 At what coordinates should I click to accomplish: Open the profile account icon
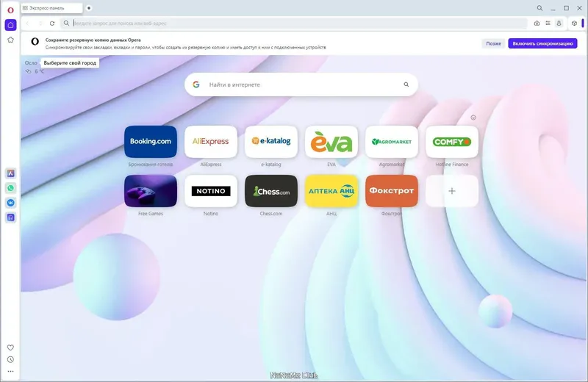(559, 24)
